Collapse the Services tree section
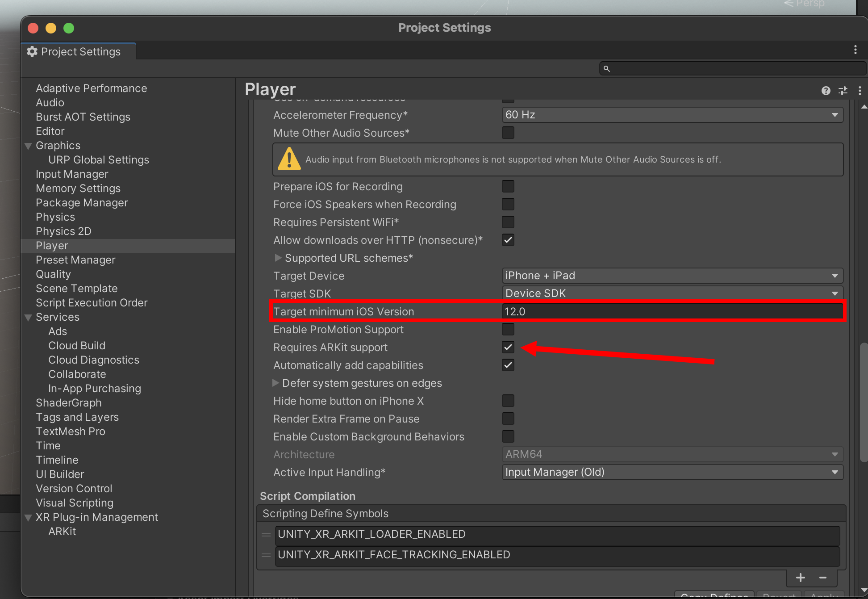 click(x=28, y=318)
